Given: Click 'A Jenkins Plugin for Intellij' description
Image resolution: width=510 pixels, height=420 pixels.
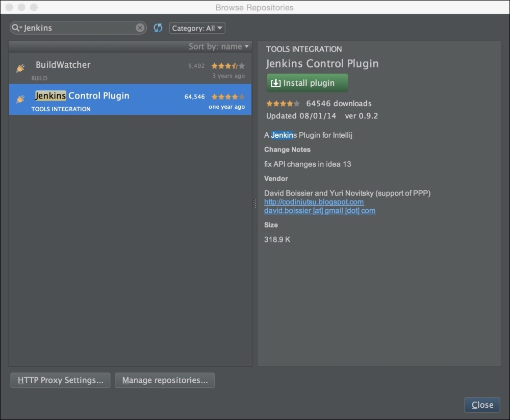Looking at the screenshot, I should click(308, 135).
